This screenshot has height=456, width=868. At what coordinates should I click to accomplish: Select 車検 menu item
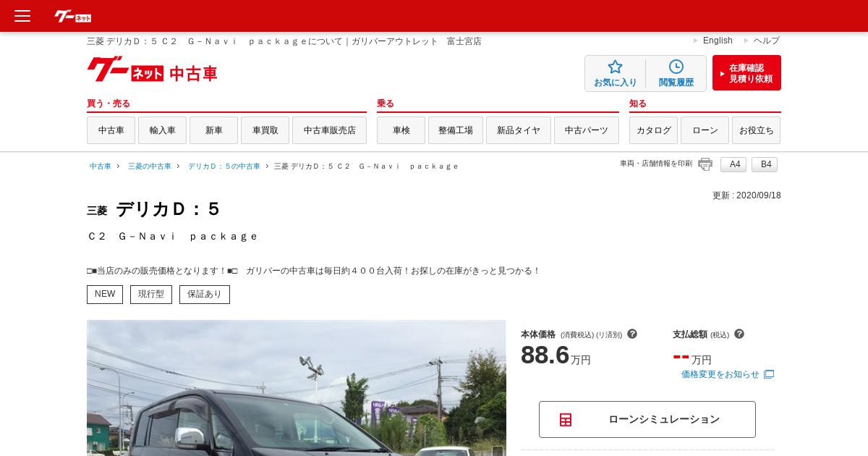pos(401,130)
